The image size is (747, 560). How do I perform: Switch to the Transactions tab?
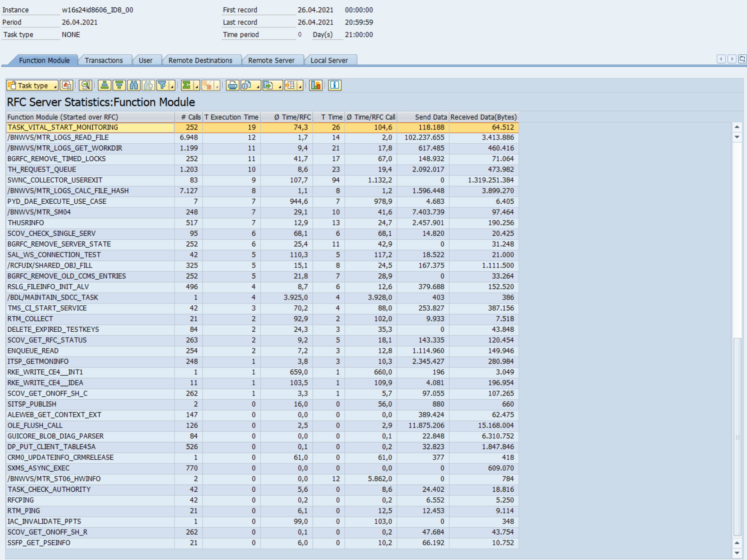point(104,60)
